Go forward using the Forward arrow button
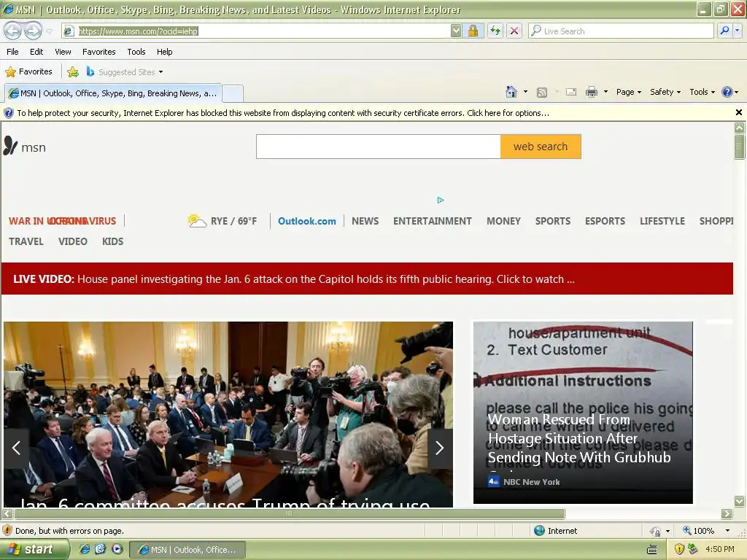 click(x=33, y=31)
